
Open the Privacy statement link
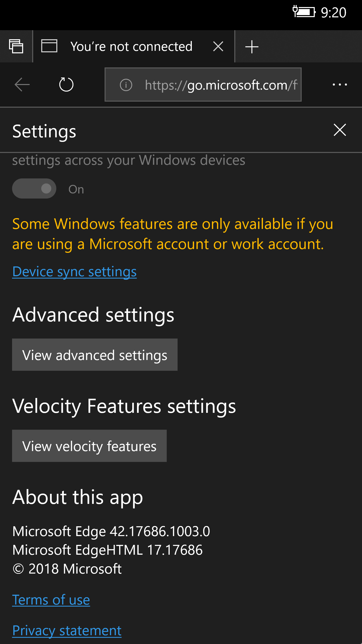[x=67, y=630]
